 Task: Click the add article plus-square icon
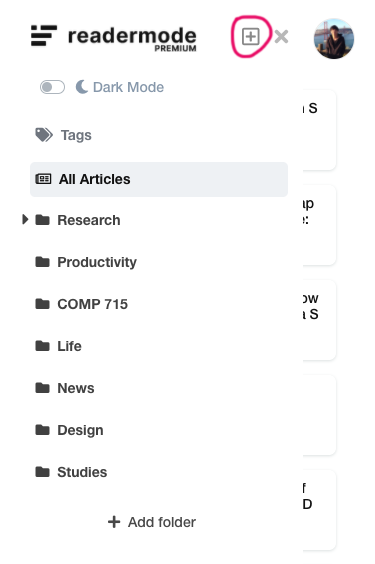[250, 37]
